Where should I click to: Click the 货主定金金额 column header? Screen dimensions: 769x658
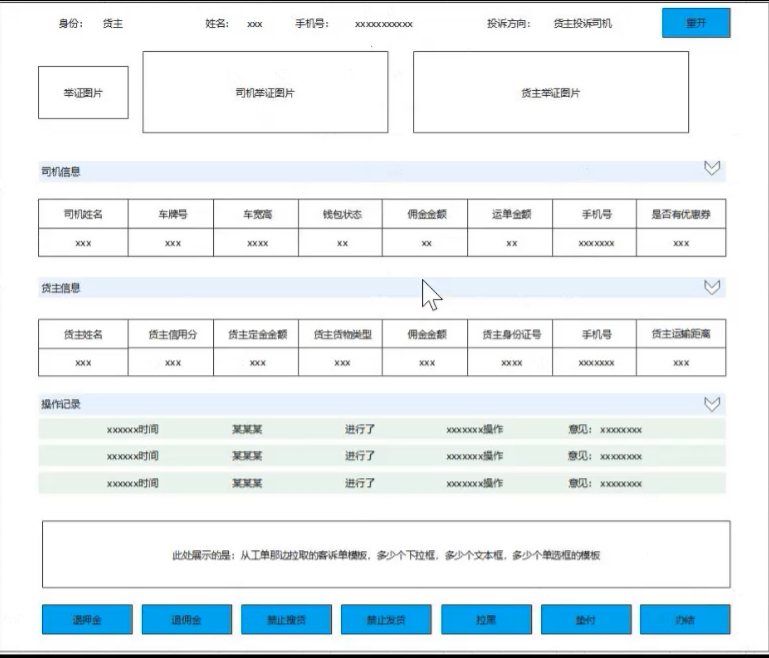(256, 334)
